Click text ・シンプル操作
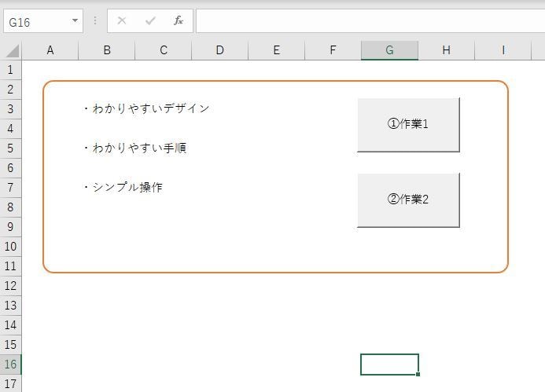This screenshot has width=545, height=392. 123,187
